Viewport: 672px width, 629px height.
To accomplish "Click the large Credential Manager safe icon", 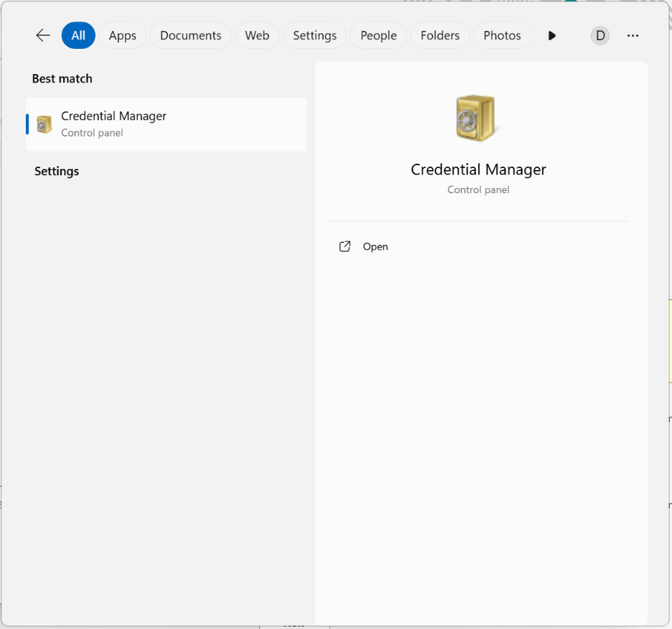I will [x=475, y=118].
